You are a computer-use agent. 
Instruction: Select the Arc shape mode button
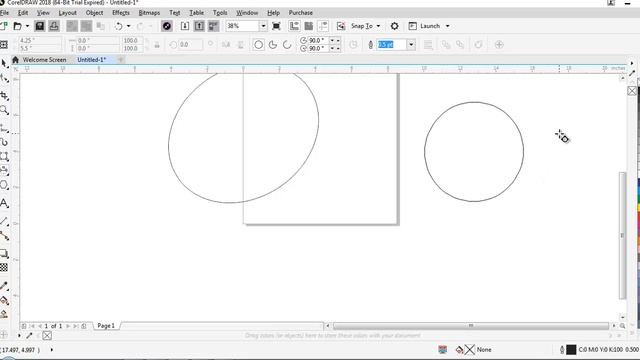click(287, 44)
